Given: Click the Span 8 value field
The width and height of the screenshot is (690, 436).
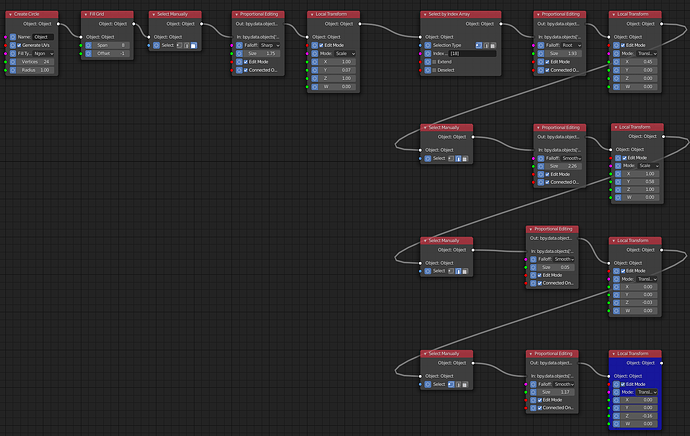Looking at the screenshot, I should pos(111,45).
